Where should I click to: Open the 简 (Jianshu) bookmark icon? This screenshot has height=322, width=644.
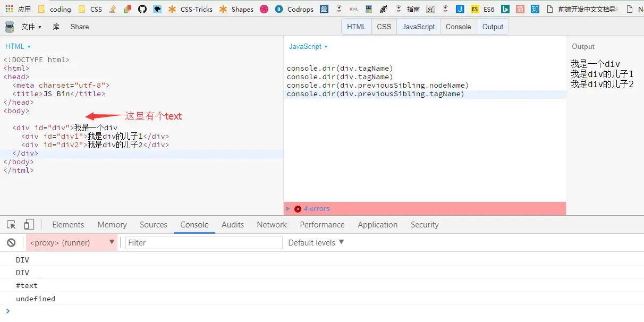(520, 9)
